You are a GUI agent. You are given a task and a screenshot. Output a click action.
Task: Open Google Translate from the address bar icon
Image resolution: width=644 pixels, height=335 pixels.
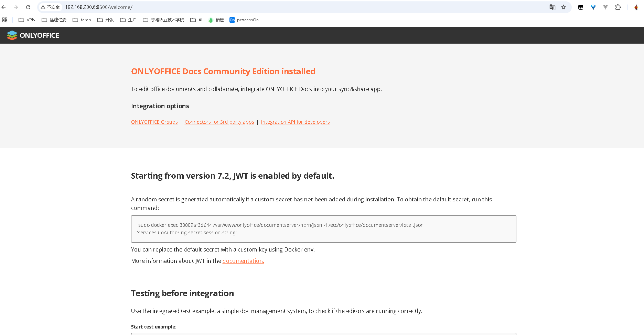pos(552,7)
